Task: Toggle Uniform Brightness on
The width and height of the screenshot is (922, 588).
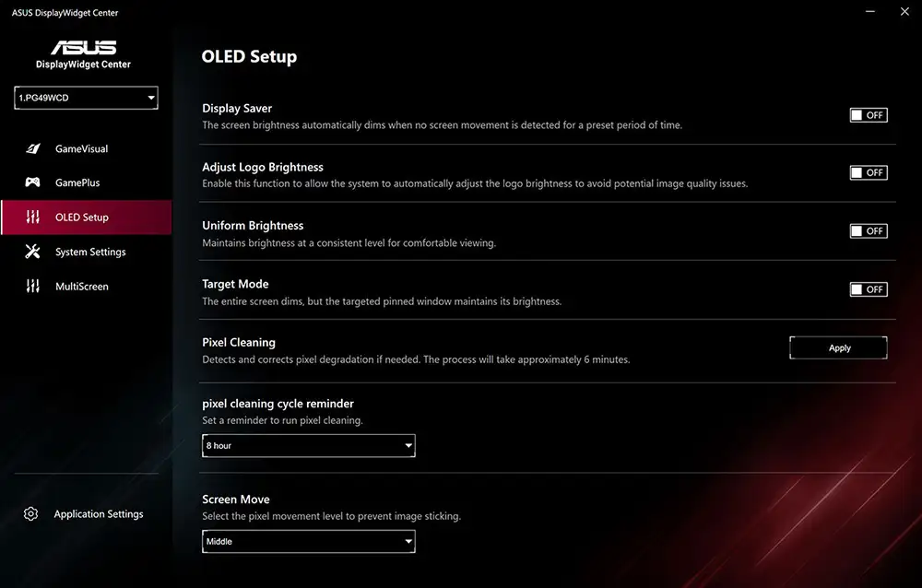Action: click(x=868, y=231)
